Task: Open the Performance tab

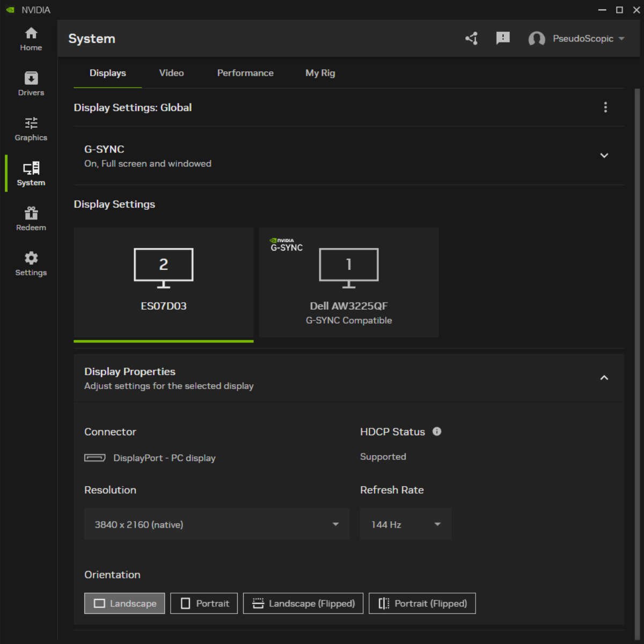Action: click(x=245, y=73)
